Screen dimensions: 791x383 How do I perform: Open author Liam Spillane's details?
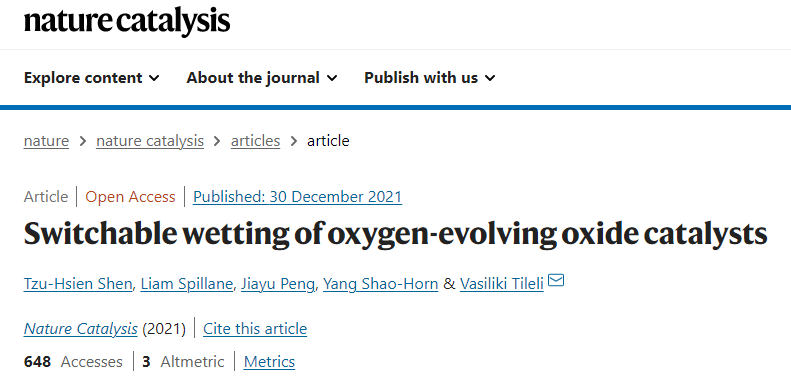(187, 284)
